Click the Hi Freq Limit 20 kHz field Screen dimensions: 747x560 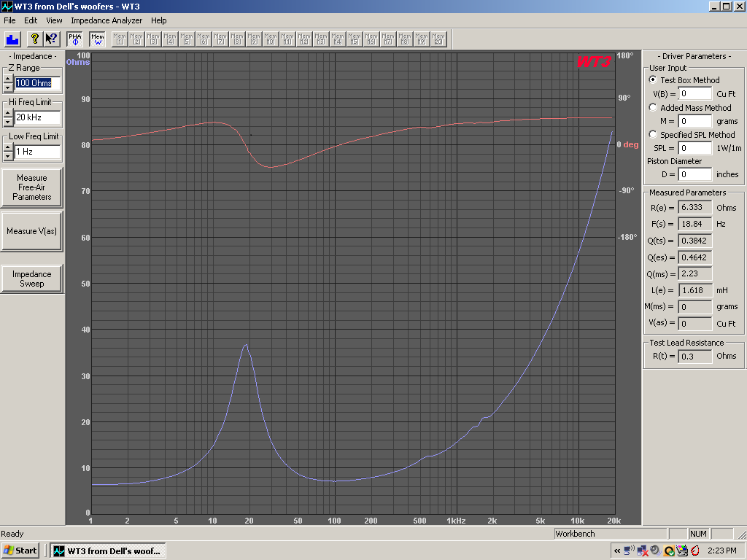tap(38, 117)
